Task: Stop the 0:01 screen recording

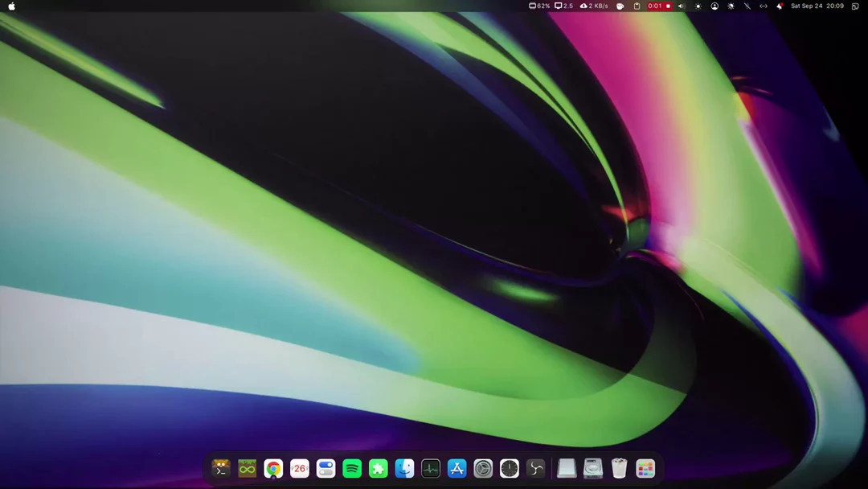Action: click(x=667, y=6)
